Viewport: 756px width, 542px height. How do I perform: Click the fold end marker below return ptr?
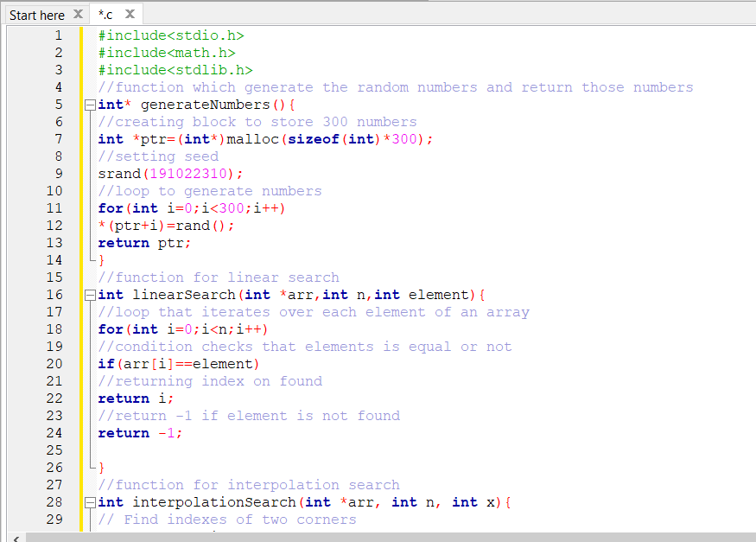pos(90,259)
